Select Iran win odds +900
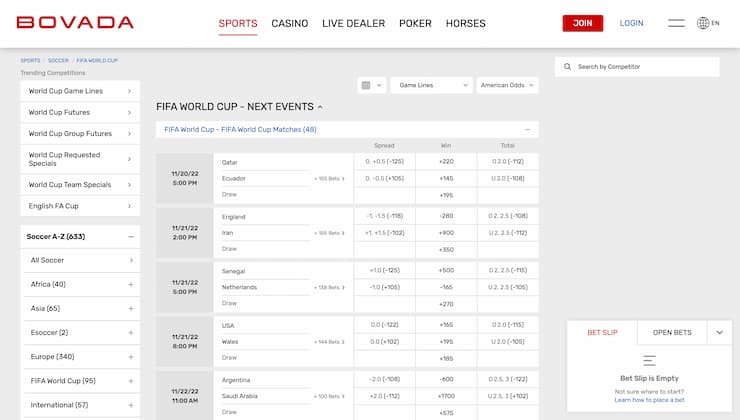This screenshot has height=420, width=740. pos(446,233)
